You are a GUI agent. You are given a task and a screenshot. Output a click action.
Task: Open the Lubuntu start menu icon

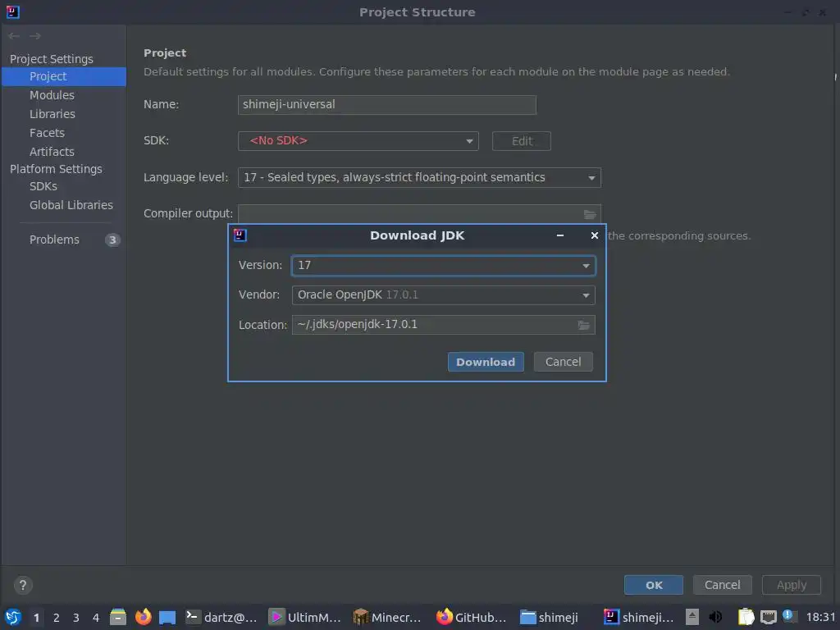point(13,617)
